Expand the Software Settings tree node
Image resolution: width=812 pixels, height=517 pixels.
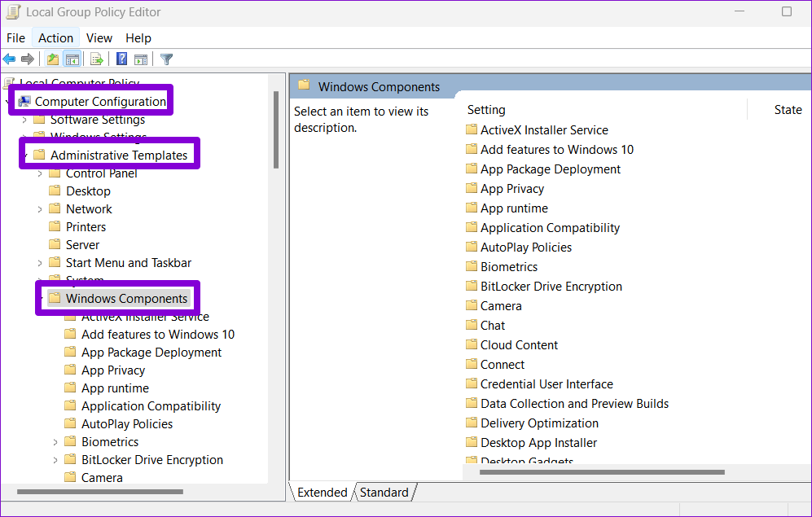coord(24,120)
